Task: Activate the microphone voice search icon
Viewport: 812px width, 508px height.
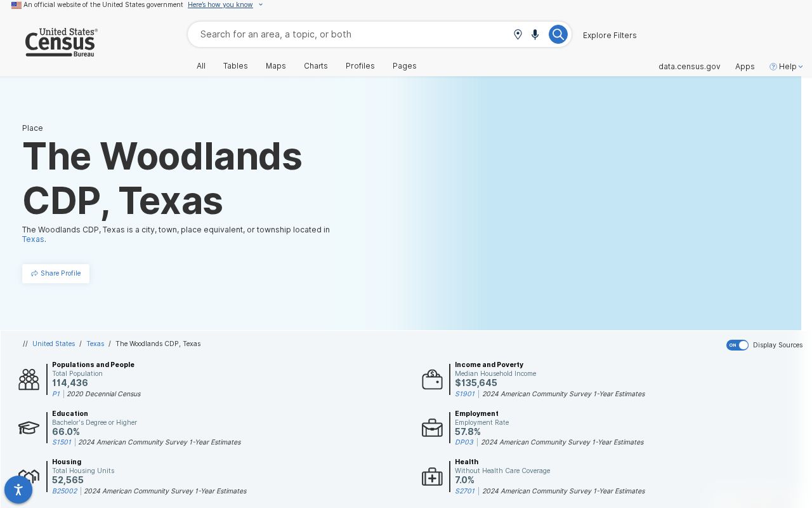Action: (x=535, y=34)
